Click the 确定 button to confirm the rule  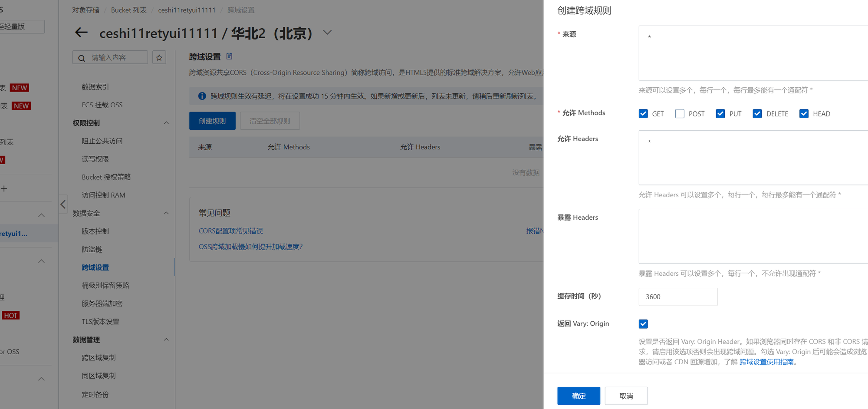579,396
